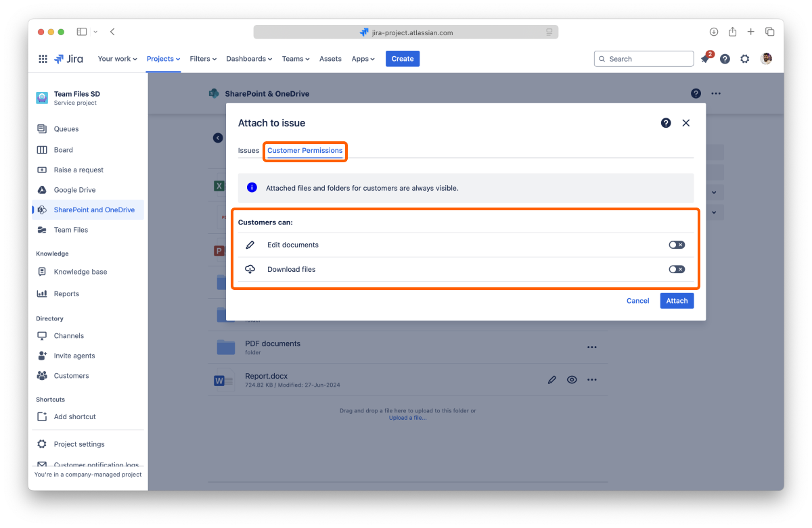Screen dimensions: 812x528
Task: Open Jira settings gear icon
Action: pos(744,59)
